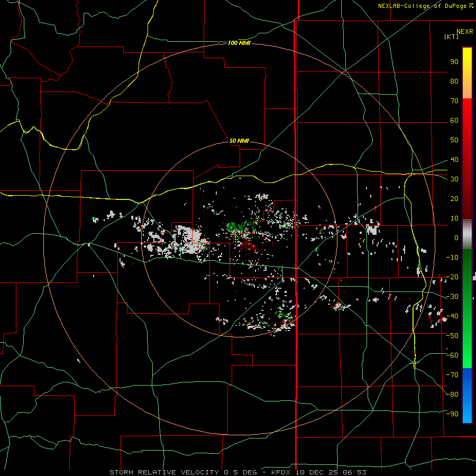476x476 pixels.
Task: Click the -20 value on the velocity scale
Action: 452,277
